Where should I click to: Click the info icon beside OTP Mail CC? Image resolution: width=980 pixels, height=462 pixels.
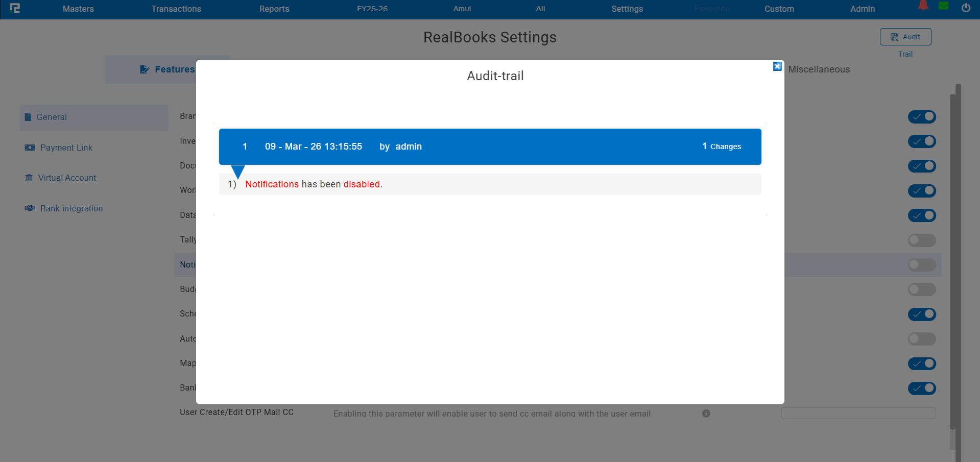click(706, 414)
